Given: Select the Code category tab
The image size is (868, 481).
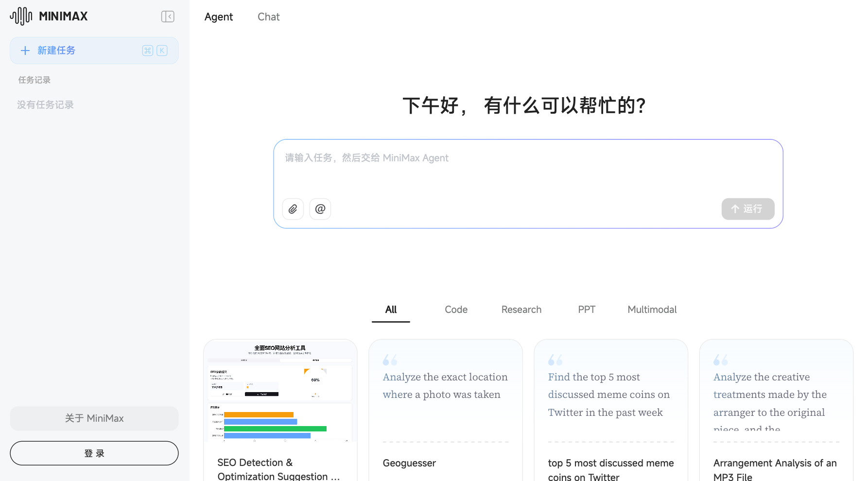Looking at the screenshot, I should pos(456,309).
